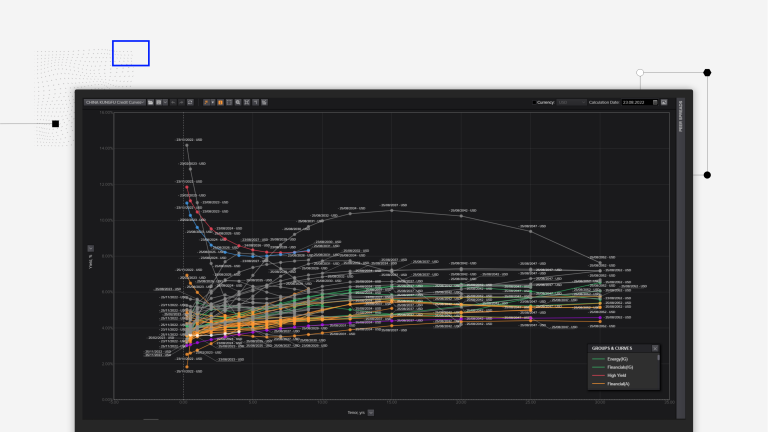Click the chart export icon at top right
This screenshot has width=768, height=432.
click(664, 102)
